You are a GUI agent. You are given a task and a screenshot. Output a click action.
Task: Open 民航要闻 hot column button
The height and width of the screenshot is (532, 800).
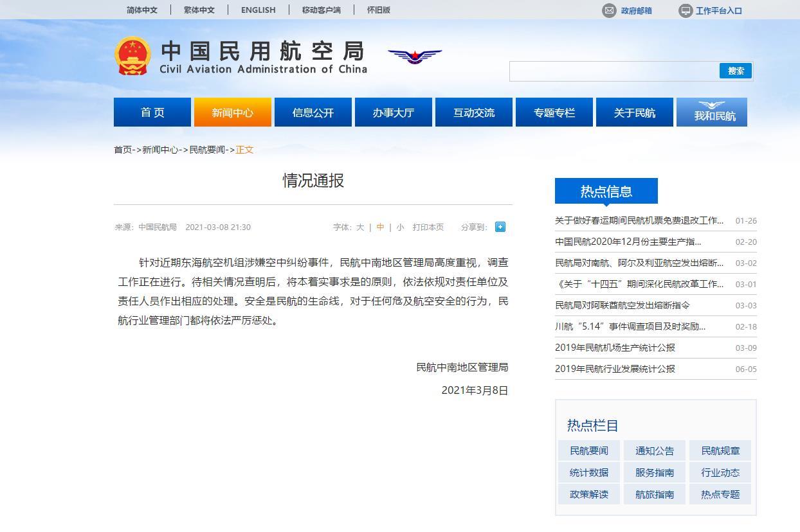tap(589, 450)
